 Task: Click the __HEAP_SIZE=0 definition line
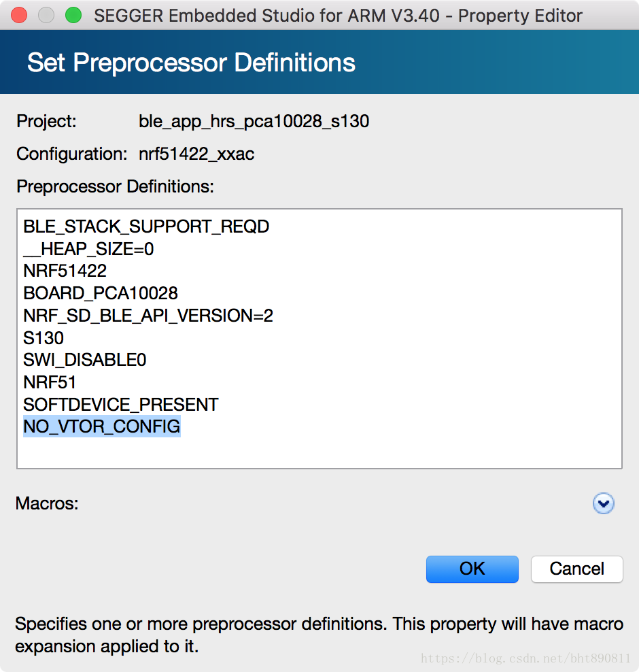88,249
